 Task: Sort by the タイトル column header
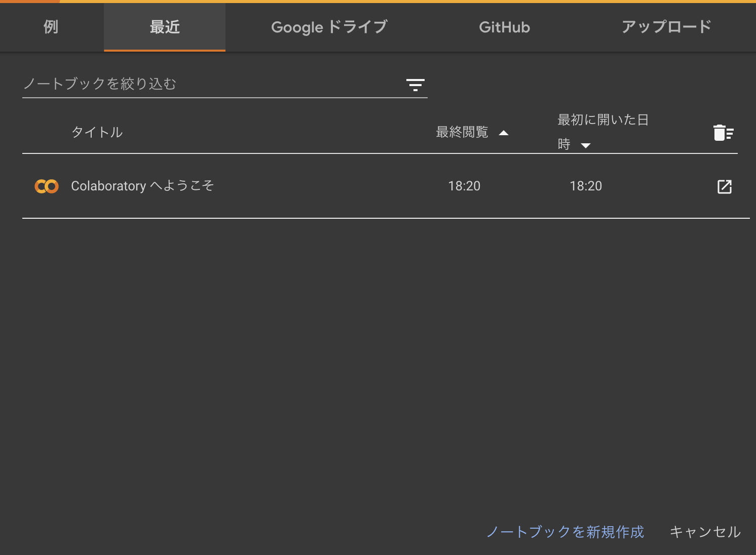point(97,132)
